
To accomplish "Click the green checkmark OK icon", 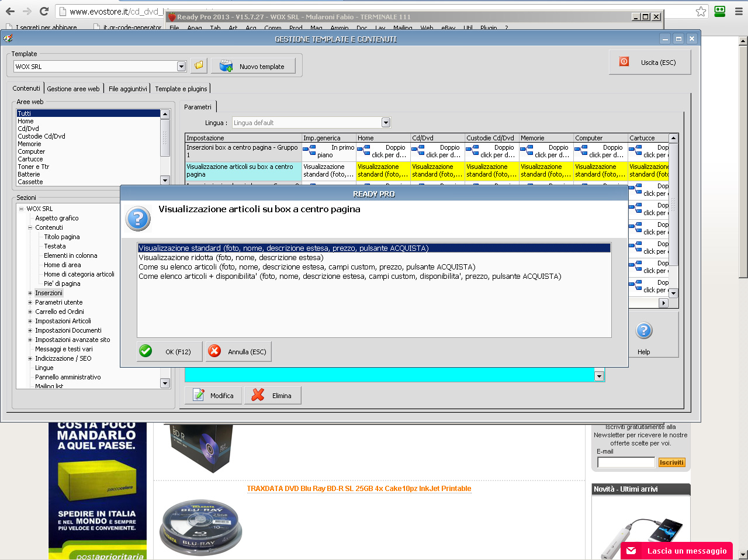I will coord(146,351).
